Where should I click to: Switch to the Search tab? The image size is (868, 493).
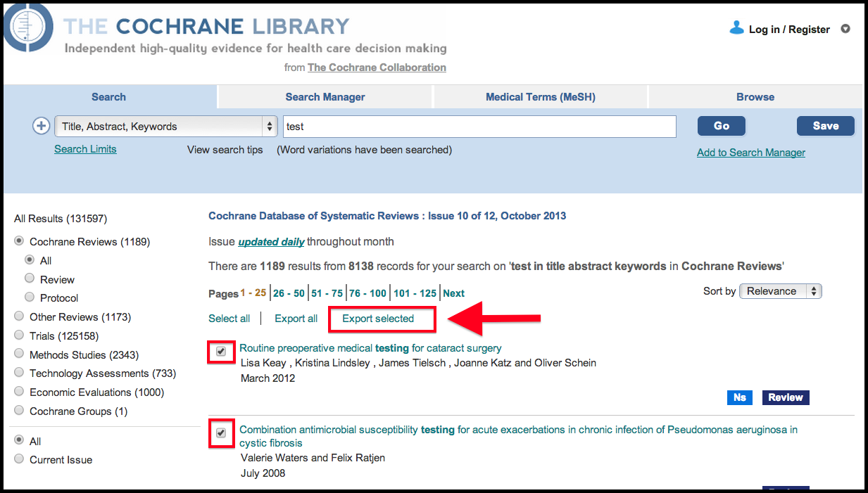(109, 97)
